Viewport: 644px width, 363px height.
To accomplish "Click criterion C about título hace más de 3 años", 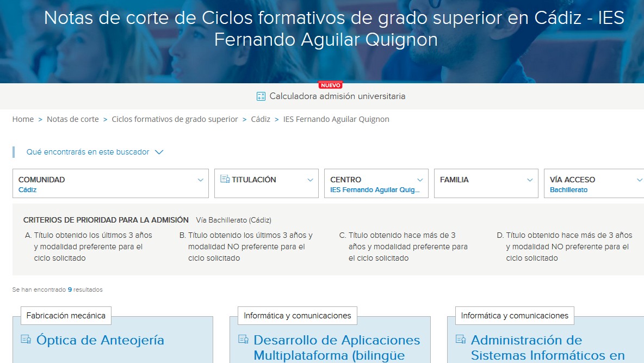I will pos(404,247).
